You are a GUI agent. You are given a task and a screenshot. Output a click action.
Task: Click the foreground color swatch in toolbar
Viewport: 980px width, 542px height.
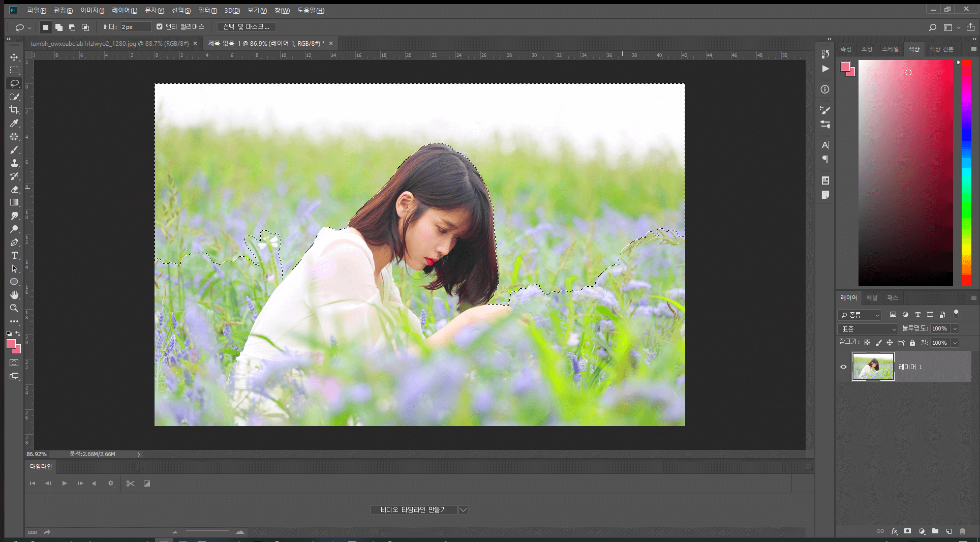click(x=11, y=344)
